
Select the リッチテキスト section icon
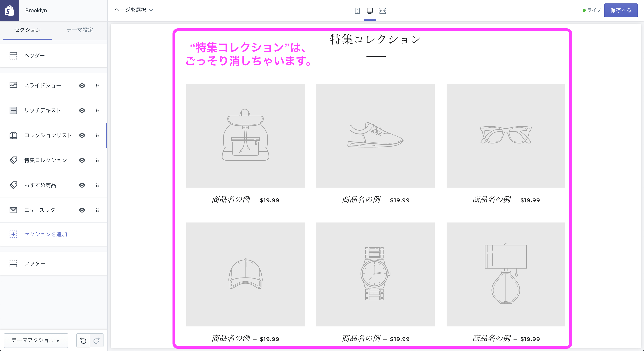coord(13,110)
